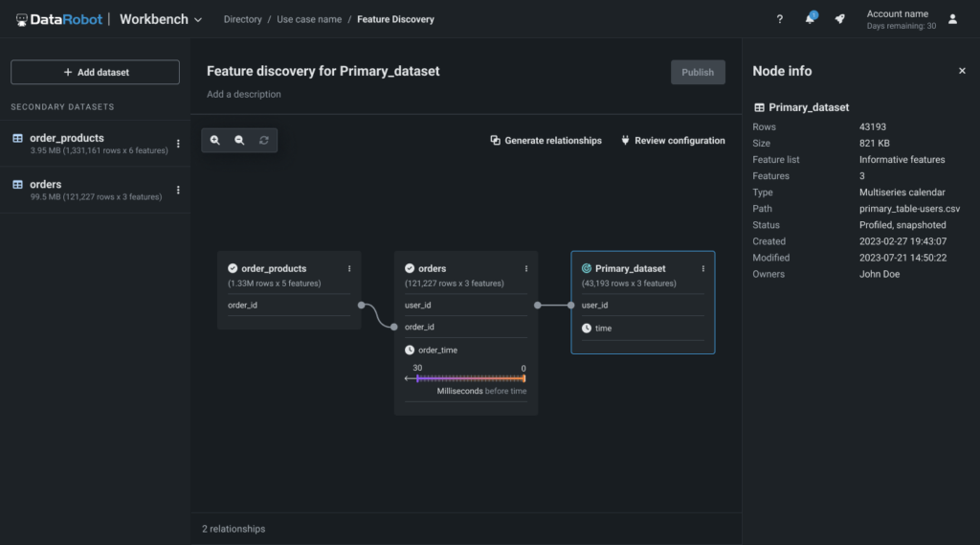Image resolution: width=980 pixels, height=545 pixels.
Task: Click the Milliseconds unit label
Action: click(459, 391)
